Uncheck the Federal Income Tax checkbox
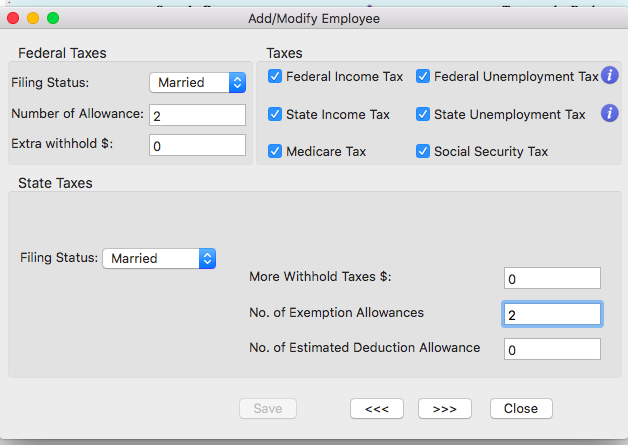This screenshot has width=628, height=445. (x=275, y=76)
